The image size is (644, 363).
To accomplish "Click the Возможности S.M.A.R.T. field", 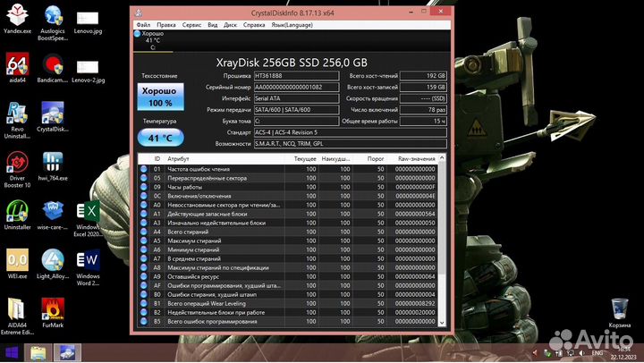I will [x=351, y=144].
